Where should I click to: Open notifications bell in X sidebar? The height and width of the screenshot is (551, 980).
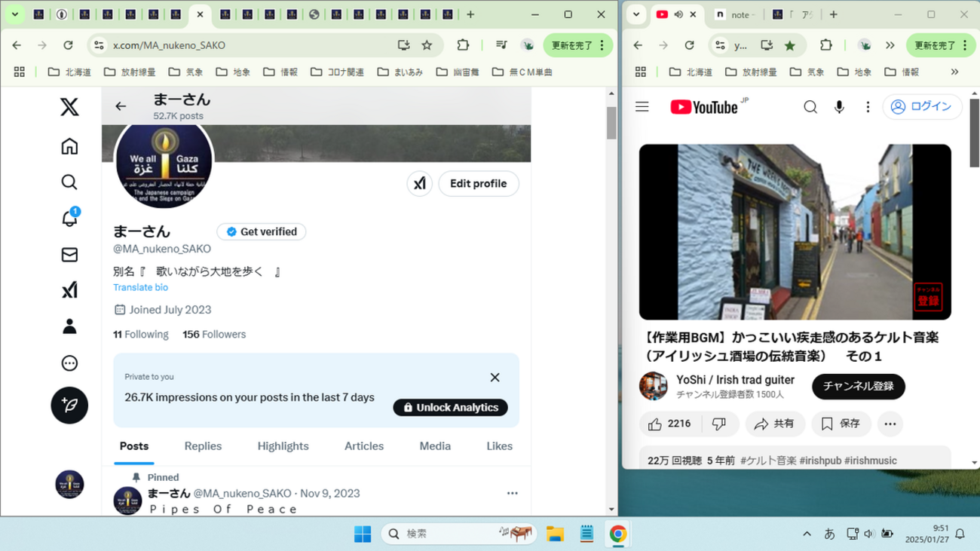point(69,218)
